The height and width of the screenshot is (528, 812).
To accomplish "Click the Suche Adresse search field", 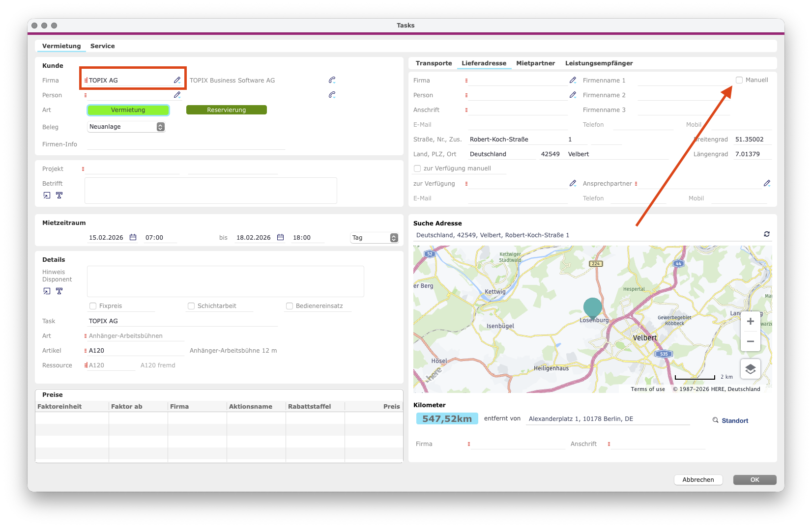I will [x=587, y=235].
